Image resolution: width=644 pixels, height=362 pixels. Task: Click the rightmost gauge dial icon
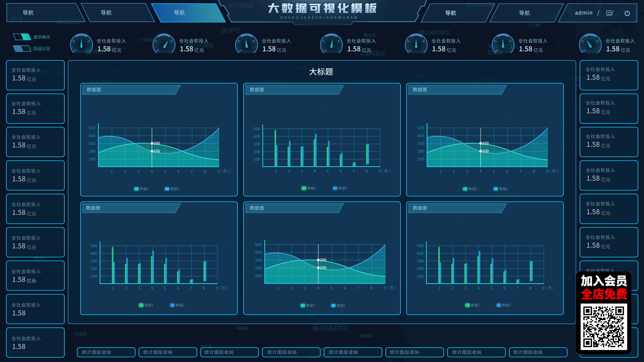[x=590, y=44]
